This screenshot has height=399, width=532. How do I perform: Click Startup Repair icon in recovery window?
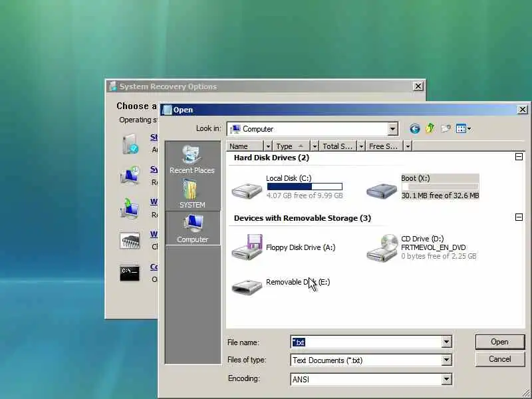(x=130, y=144)
